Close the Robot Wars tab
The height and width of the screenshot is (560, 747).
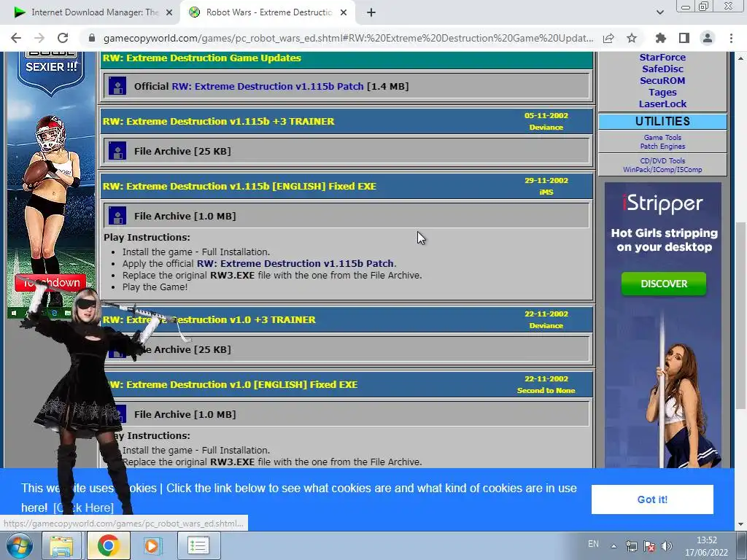coord(344,13)
